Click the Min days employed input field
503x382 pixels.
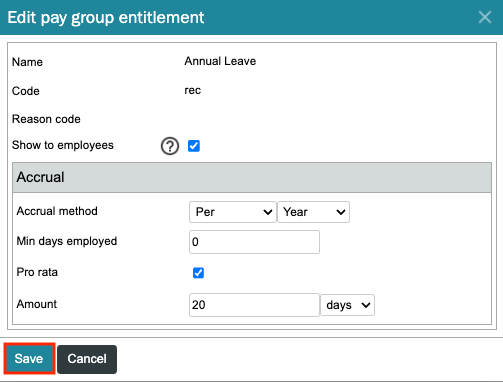point(254,242)
